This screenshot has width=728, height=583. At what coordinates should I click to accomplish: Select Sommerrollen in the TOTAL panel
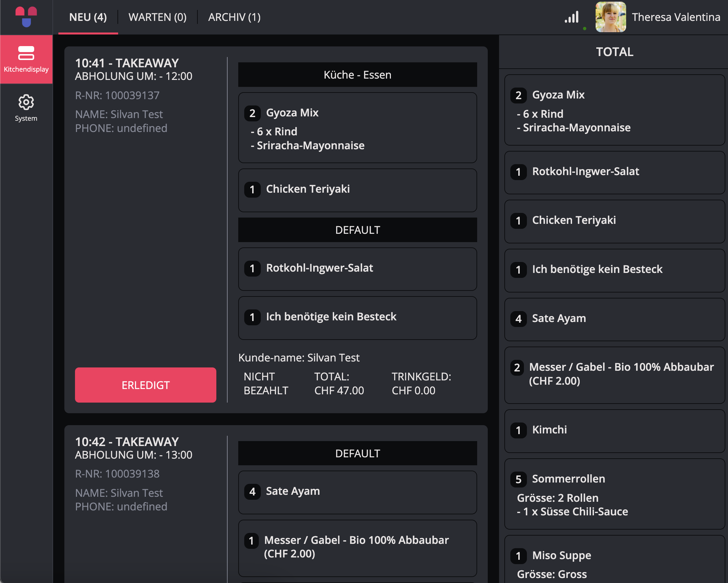pos(615,494)
